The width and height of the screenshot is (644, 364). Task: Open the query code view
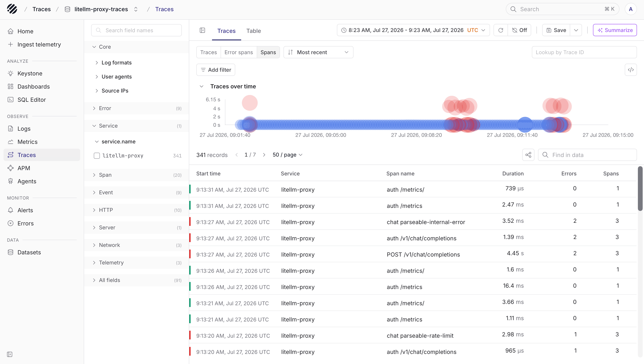[x=630, y=70]
